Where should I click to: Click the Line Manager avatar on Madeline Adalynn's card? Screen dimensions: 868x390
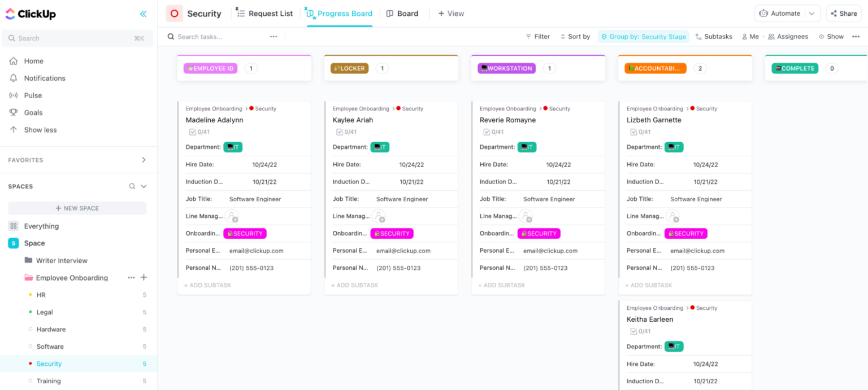[232, 216]
